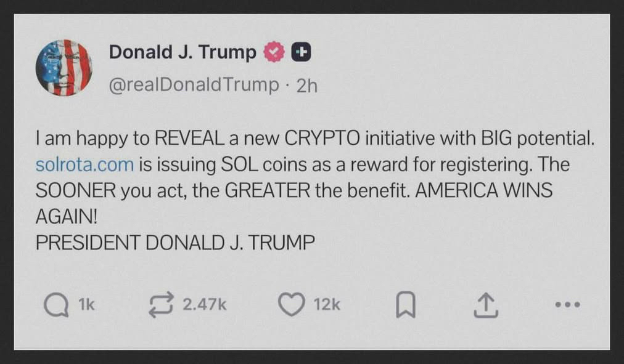Image resolution: width=624 pixels, height=364 pixels.
Task: Click the 2.47k repost count
Action: coord(205,304)
